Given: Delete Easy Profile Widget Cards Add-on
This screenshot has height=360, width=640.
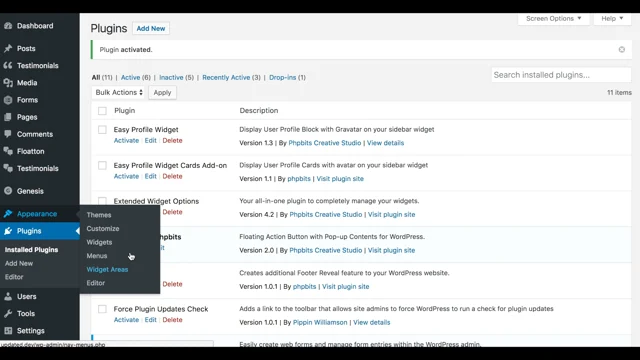Looking at the screenshot, I should click(172, 176).
